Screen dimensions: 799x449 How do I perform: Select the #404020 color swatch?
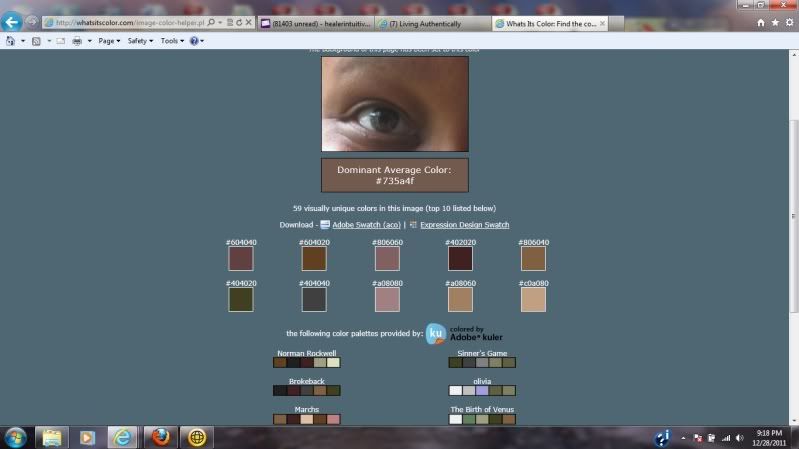241,300
